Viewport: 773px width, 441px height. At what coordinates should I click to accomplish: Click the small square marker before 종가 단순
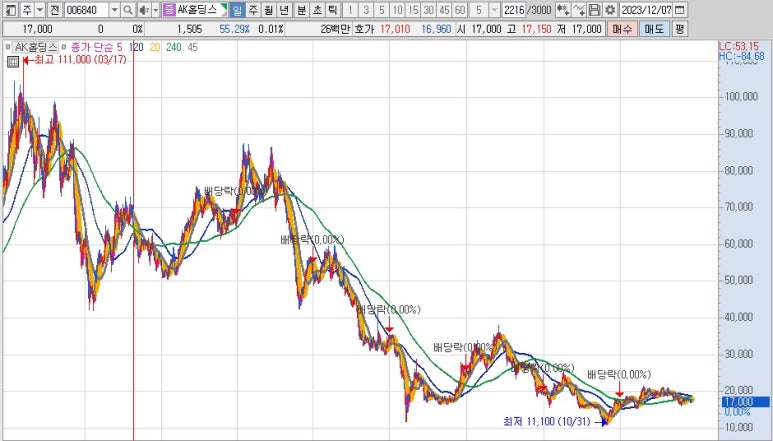(x=64, y=47)
